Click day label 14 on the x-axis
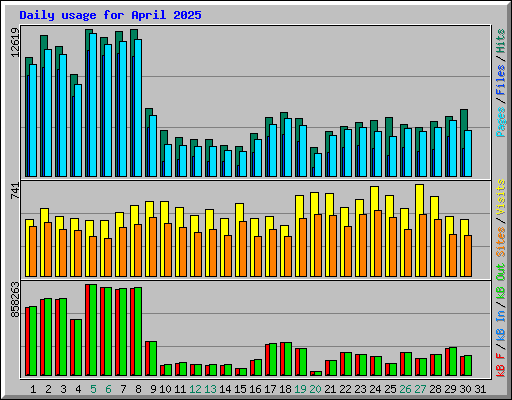This screenshot has height=400, width=512. tap(225, 389)
